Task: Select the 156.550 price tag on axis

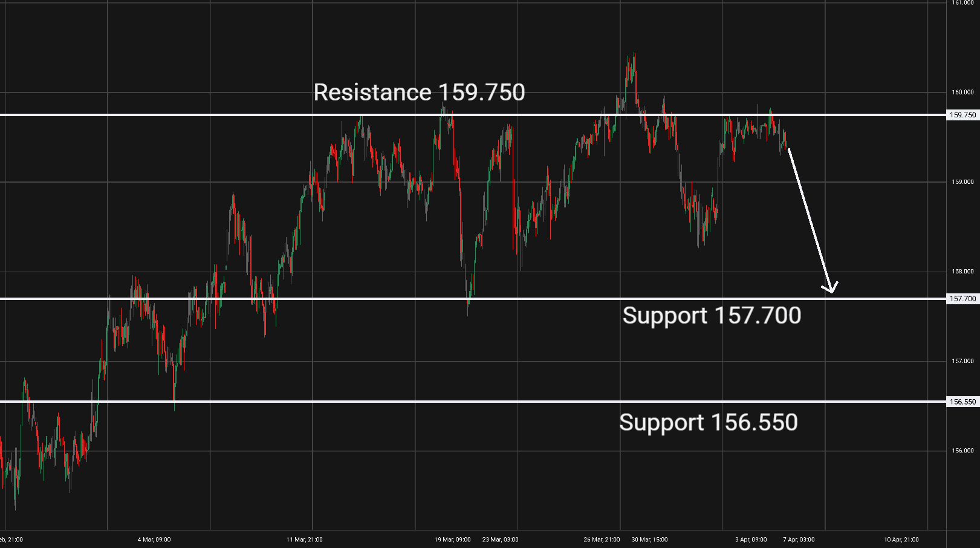Action: coord(962,402)
